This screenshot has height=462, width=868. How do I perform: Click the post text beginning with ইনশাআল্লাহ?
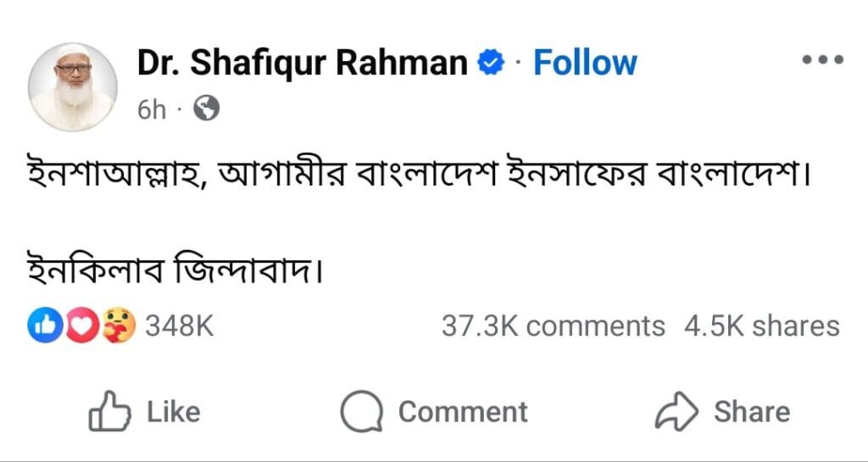pyautogui.click(x=415, y=175)
